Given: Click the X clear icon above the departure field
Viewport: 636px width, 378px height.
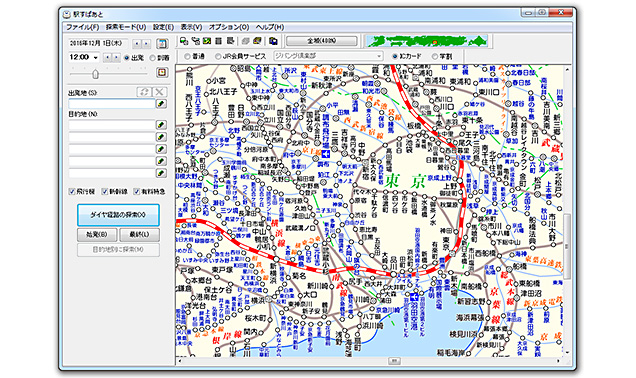Looking at the screenshot, I should click(160, 92).
